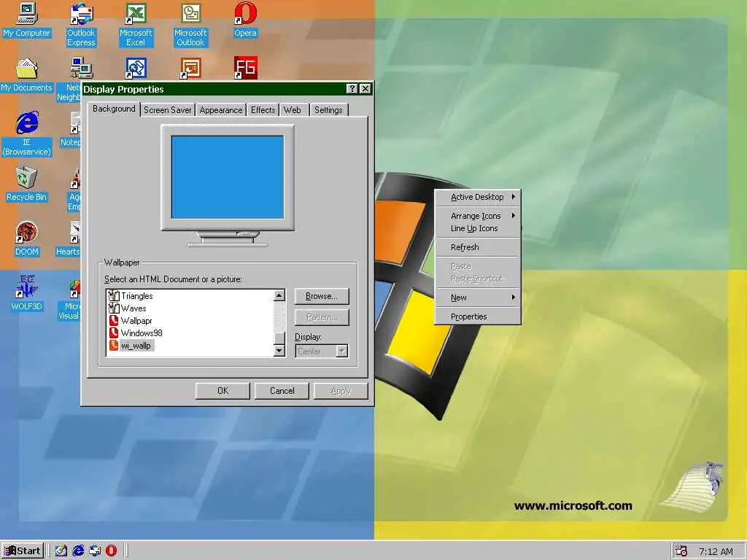The width and height of the screenshot is (747, 560).
Task: Click the red FG shortcut icon
Action: pos(245,69)
